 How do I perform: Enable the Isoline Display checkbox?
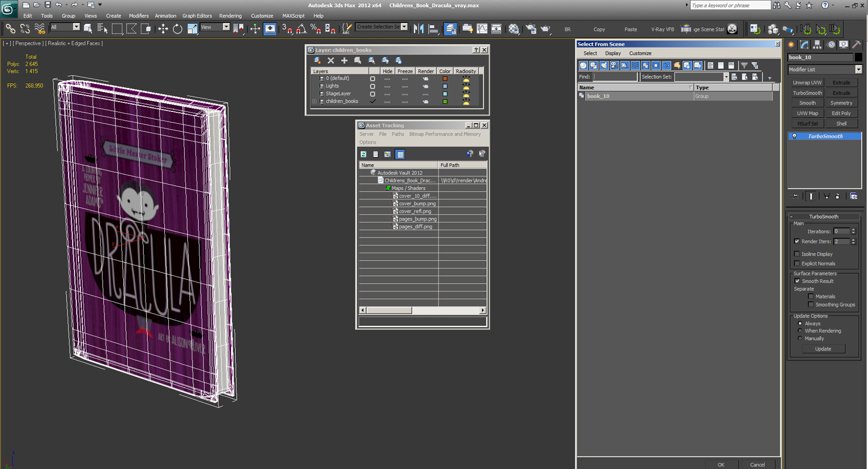click(797, 254)
